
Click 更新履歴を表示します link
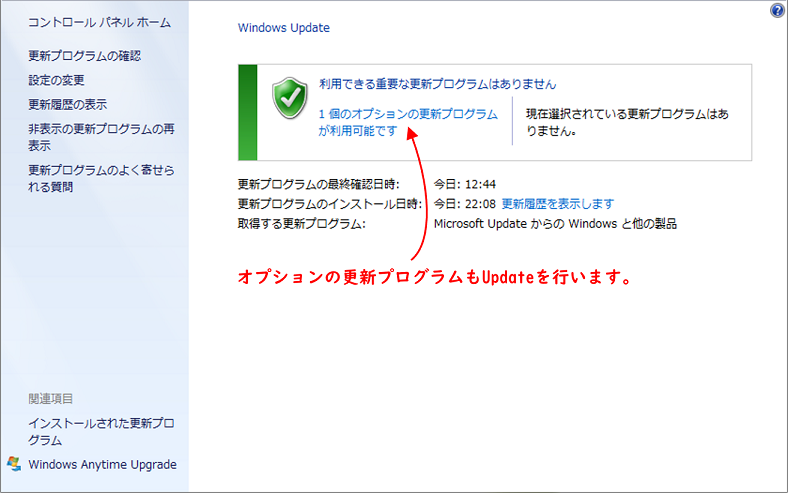[557, 204]
